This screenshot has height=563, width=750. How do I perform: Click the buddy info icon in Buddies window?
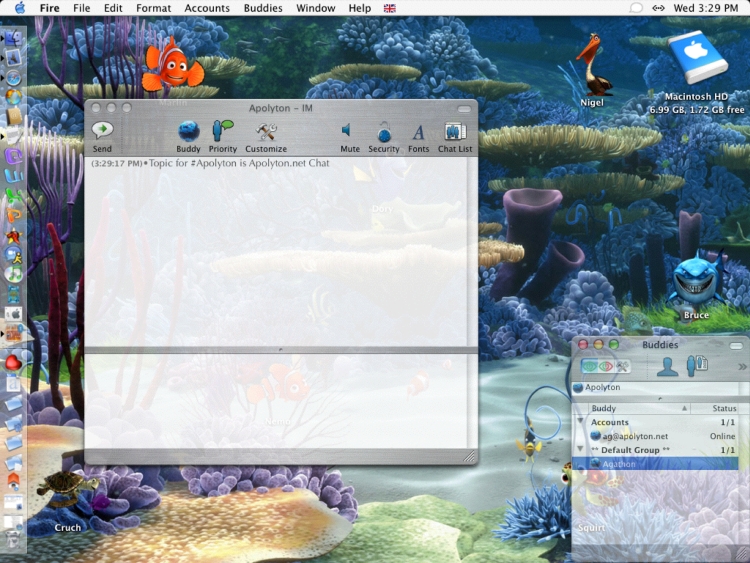click(697, 366)
